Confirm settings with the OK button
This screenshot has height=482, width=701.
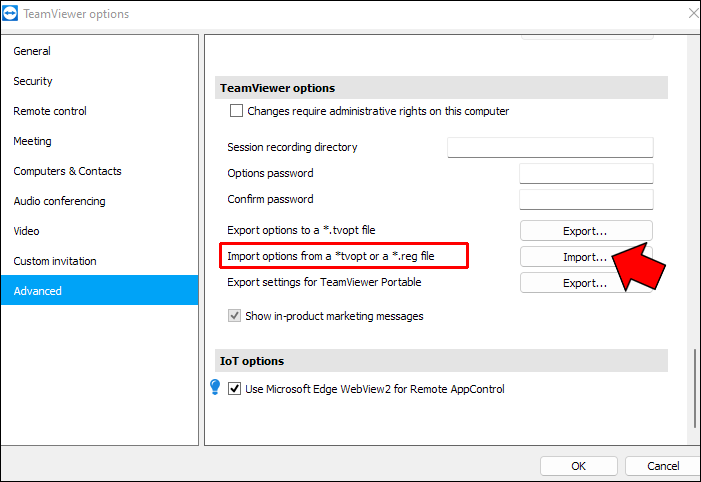578,466
